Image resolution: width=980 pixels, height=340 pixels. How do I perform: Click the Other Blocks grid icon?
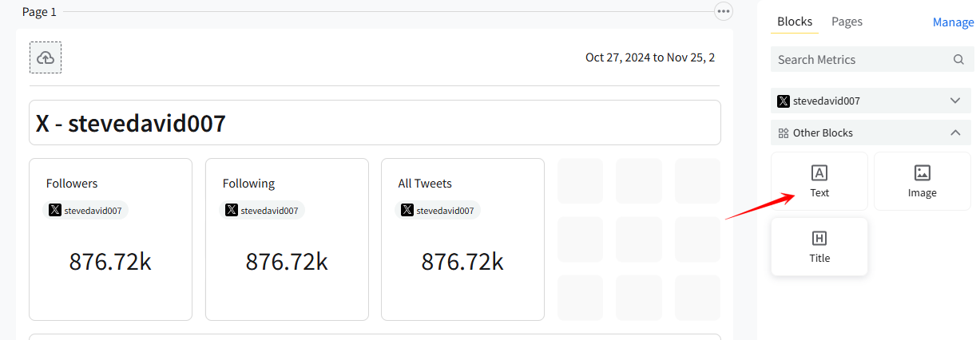tap(784, 133)
